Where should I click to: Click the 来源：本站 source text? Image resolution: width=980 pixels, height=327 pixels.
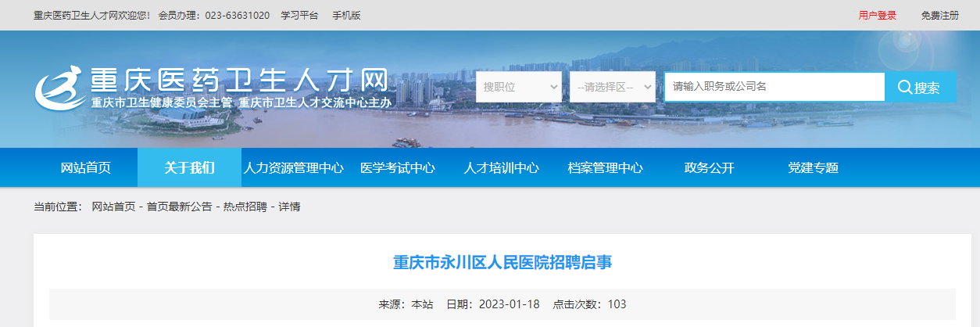click(x=406, y=304)
